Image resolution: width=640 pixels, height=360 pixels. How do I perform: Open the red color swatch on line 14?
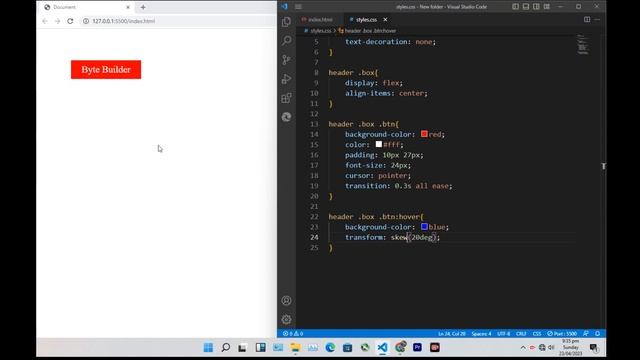coord(424,134)
